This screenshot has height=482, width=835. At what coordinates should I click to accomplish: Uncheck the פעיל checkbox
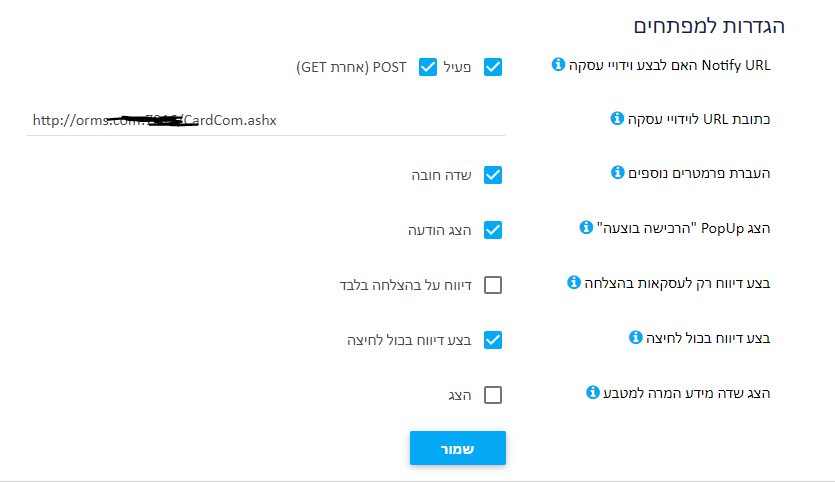tap(493, 67)
